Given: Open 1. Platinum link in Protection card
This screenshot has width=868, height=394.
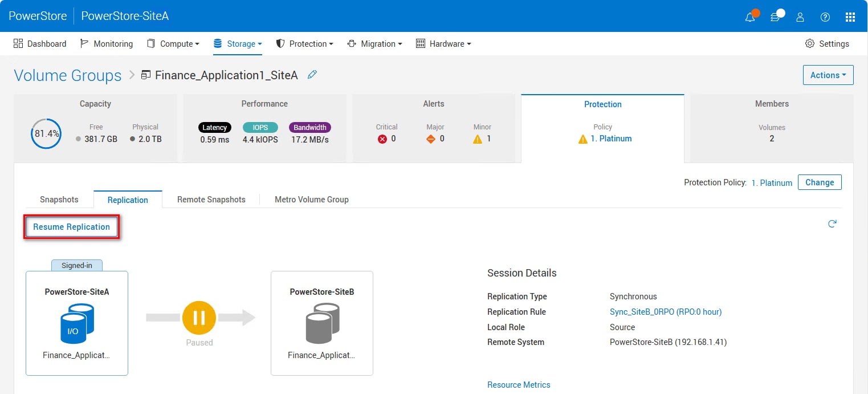Looking at the screenshot, I should [611, 139].
